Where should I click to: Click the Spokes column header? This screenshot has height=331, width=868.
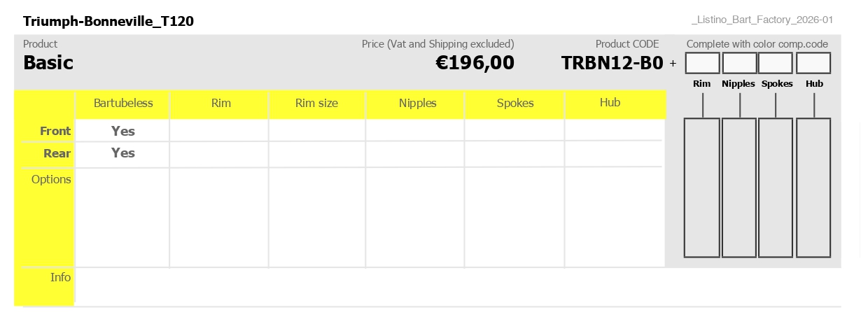[x=515, y=104]
